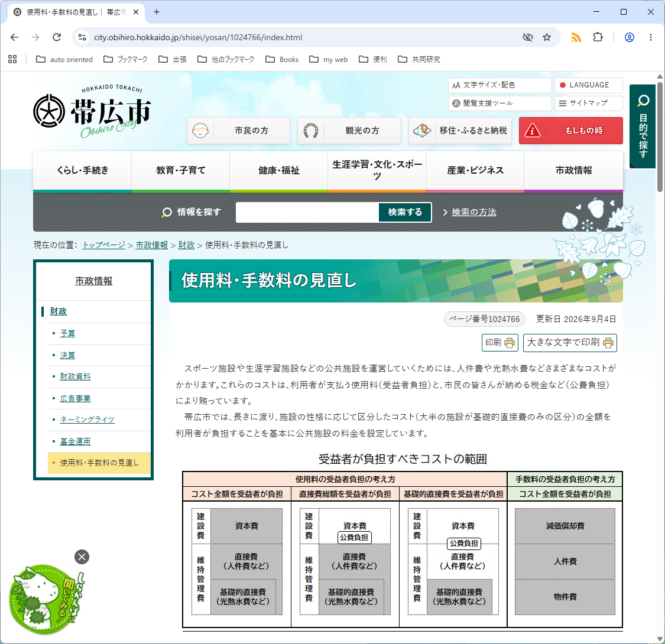
Task: Open 移住・ふるさと納税 section
Action: coord(460,131)
